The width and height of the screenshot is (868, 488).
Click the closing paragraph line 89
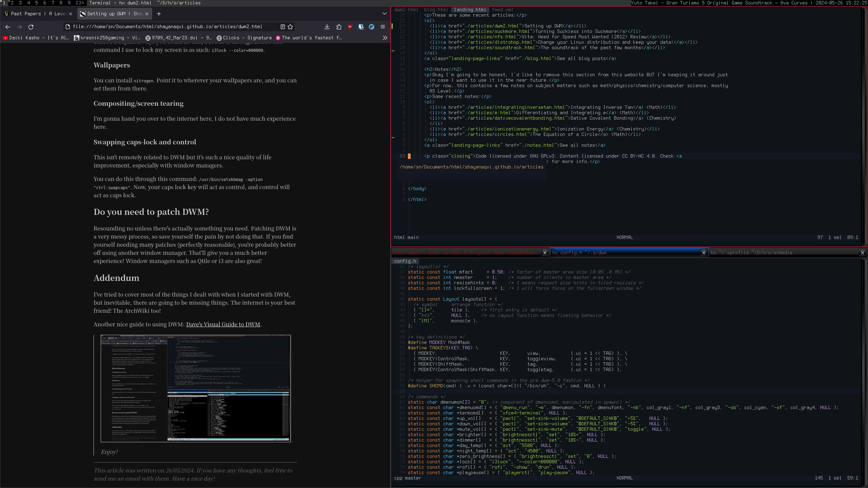tap(553, 156)
